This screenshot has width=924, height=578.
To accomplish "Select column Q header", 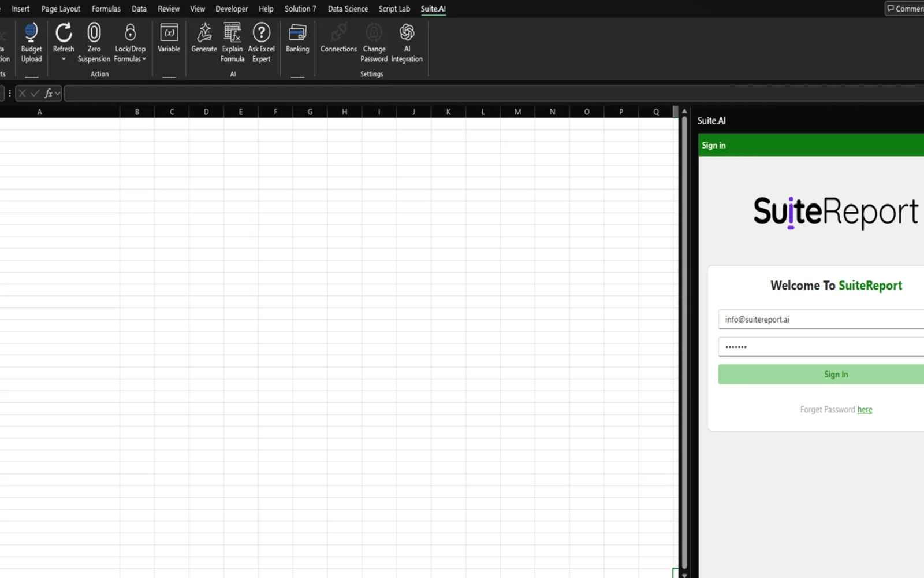I will (x=656, y=112).
